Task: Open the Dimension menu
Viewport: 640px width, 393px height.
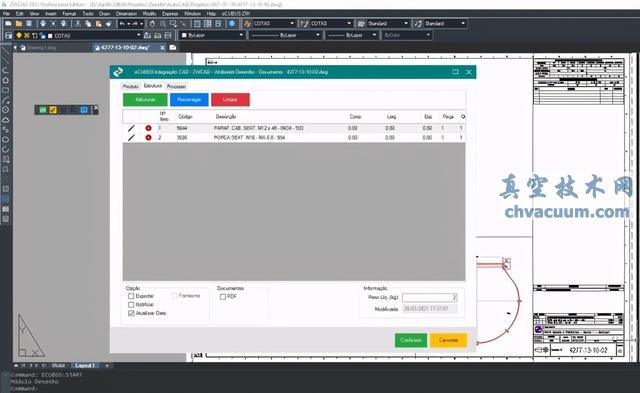Action: (126, 13)
